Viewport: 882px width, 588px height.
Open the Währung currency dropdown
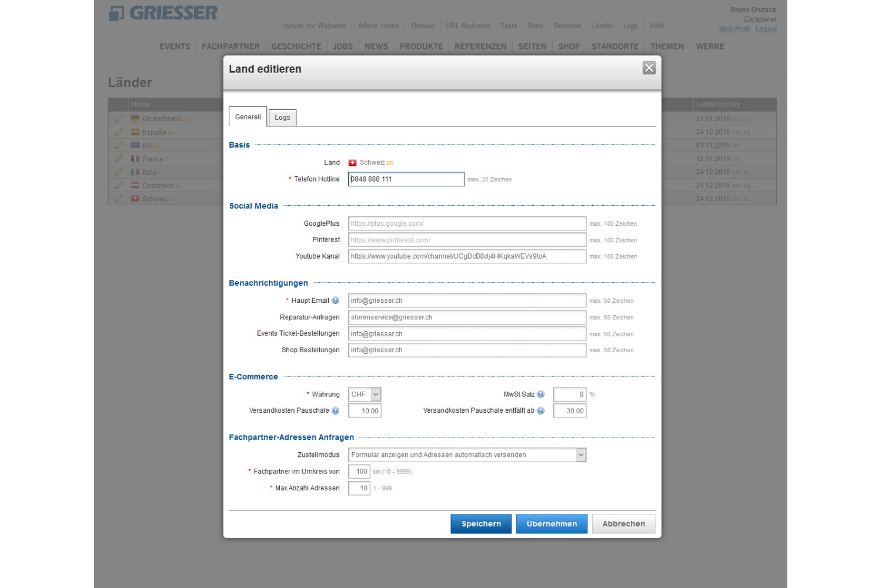(376, 395)
